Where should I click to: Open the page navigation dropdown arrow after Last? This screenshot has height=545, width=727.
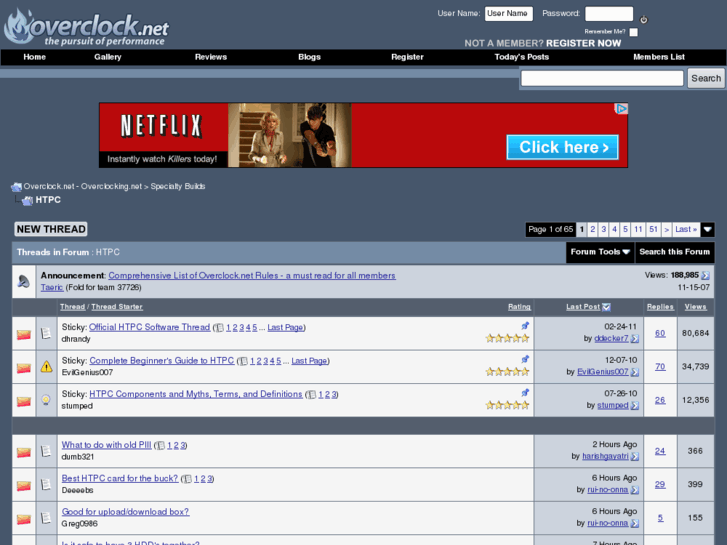click(x=708, y=229)
